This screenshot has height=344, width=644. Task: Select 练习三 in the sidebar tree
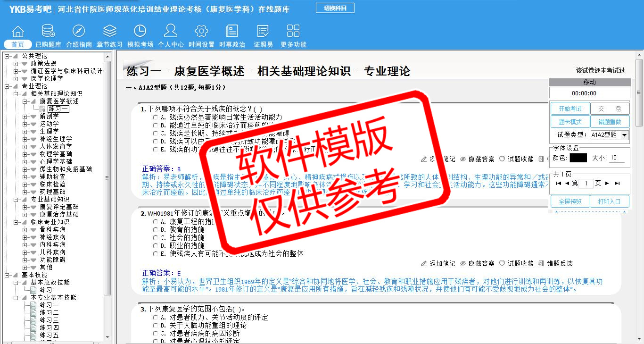49,320
